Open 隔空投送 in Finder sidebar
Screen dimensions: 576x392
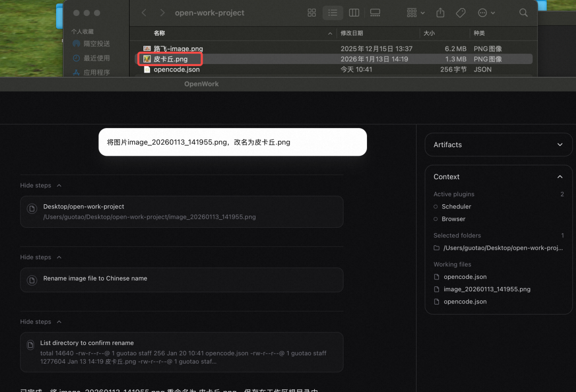coord(96,44)
